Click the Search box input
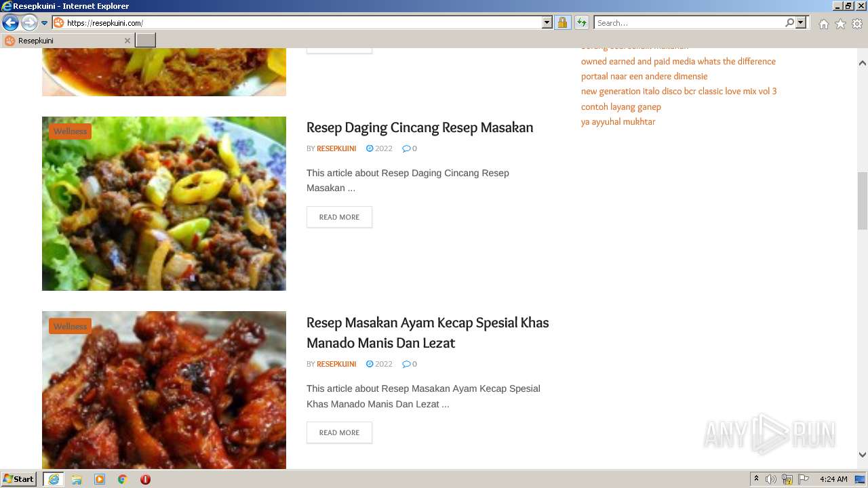Image resolution: width=868 pixels, height=488 pixels. pyautogui.click(x=689, y=22)
